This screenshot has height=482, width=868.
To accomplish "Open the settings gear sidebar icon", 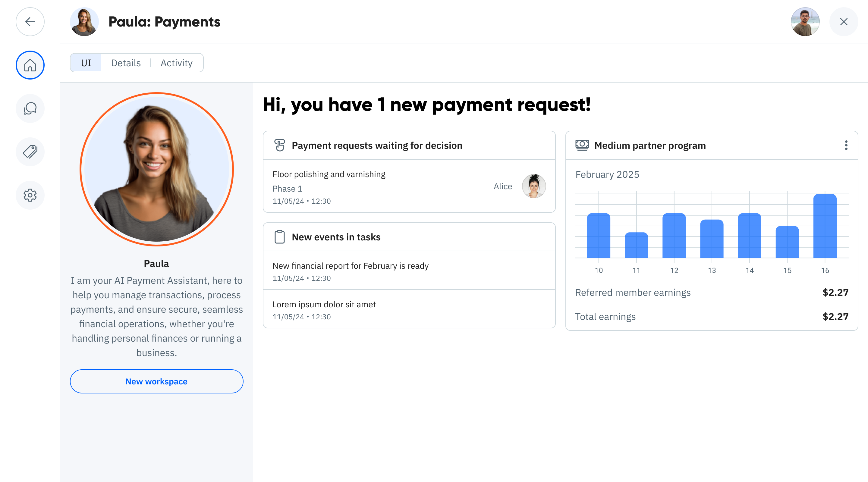I will [x=30, y=195].
